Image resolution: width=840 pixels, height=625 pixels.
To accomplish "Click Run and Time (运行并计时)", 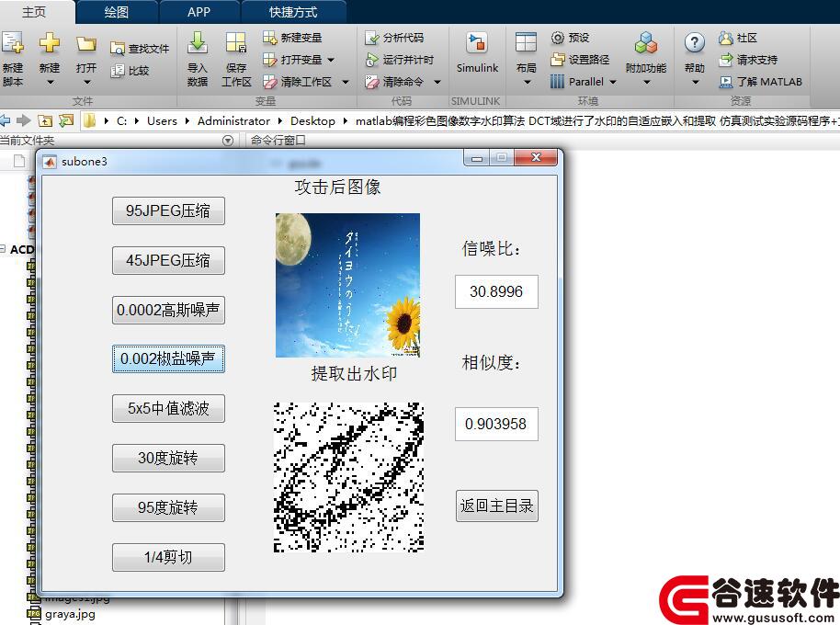I will (399, 60).
